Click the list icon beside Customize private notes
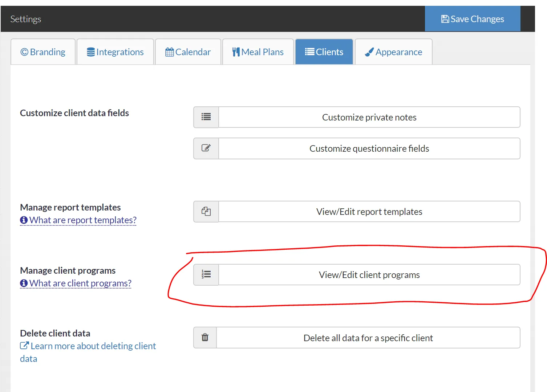 pyautogui.click(x=206, y=117)
